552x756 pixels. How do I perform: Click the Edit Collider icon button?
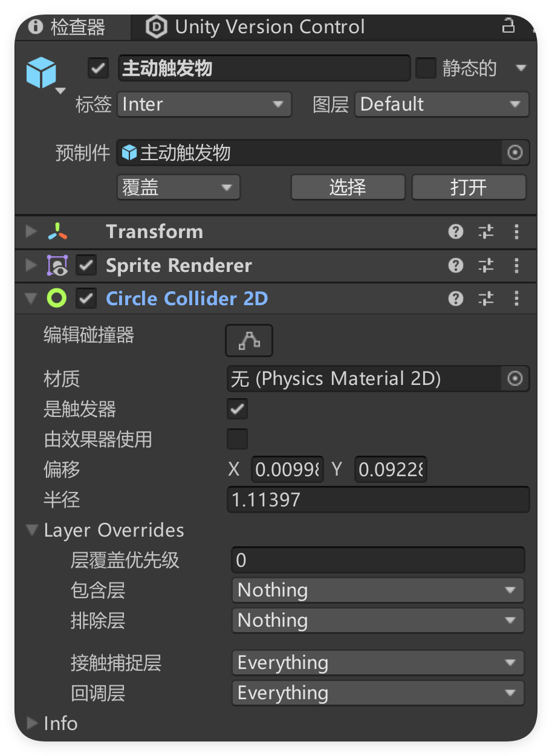[x=249, y=341]
